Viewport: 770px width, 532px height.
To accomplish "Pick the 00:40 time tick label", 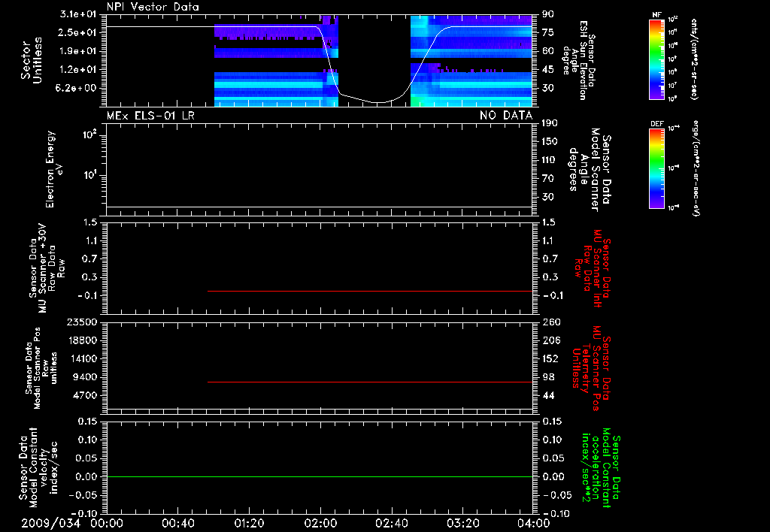I will (177, 523).
